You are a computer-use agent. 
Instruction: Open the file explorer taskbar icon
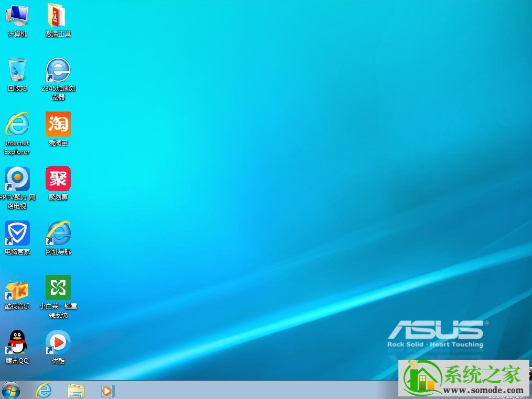[x=76, y=391]
